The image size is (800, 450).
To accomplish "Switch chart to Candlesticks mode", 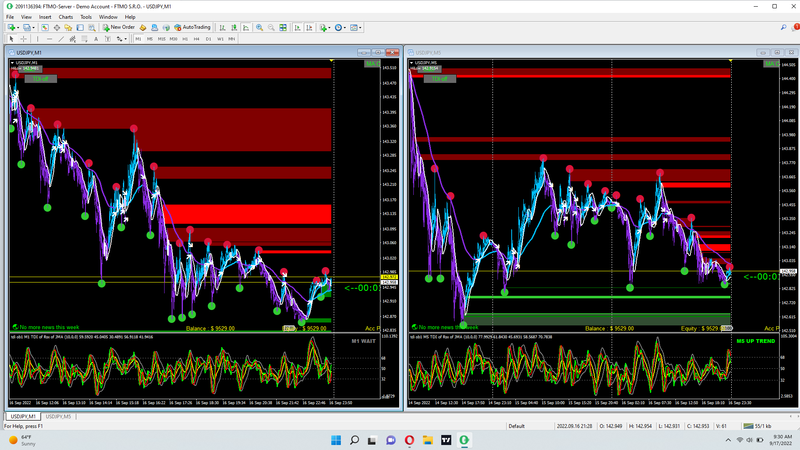I will (x=234, y=28).
